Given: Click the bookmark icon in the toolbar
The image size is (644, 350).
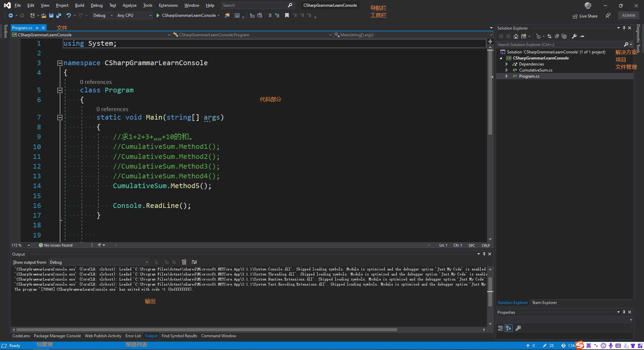Looking at the screenshot, I should 287,15.
